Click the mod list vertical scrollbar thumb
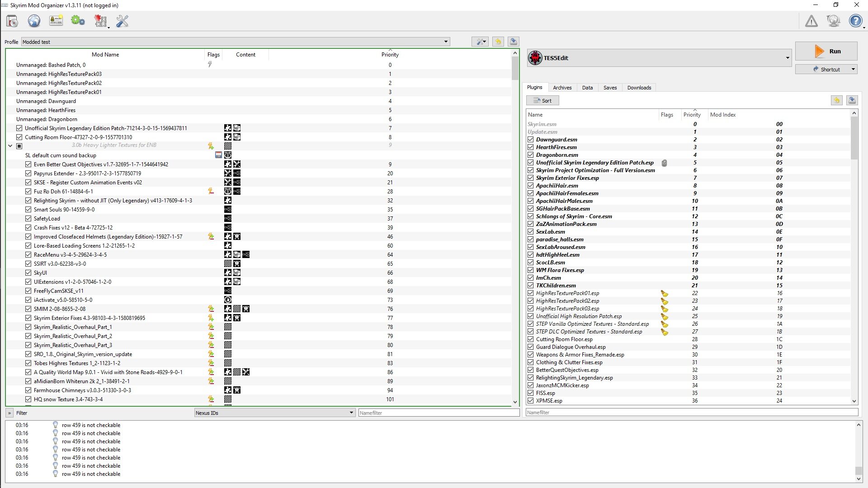868x488 pixels. [515, 69]
